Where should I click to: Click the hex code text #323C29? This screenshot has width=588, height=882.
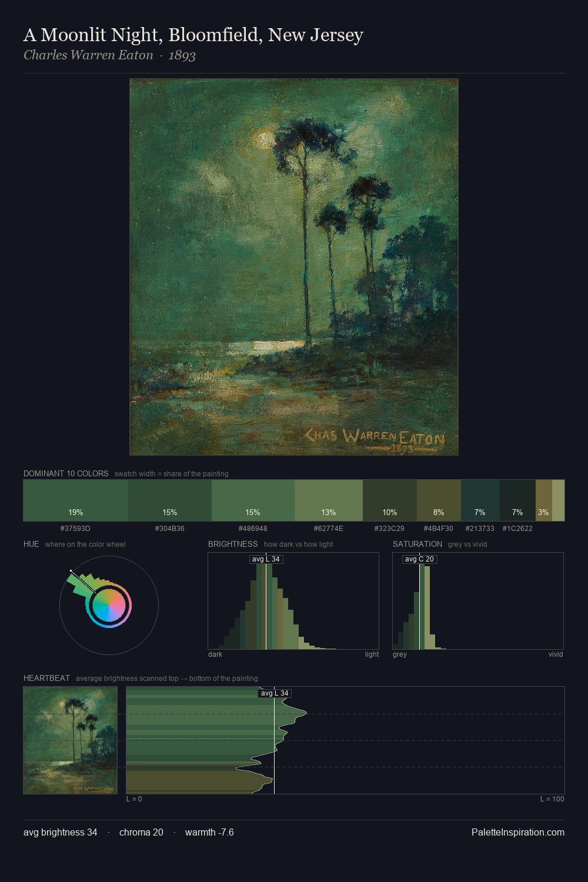[x=390, y=529]
